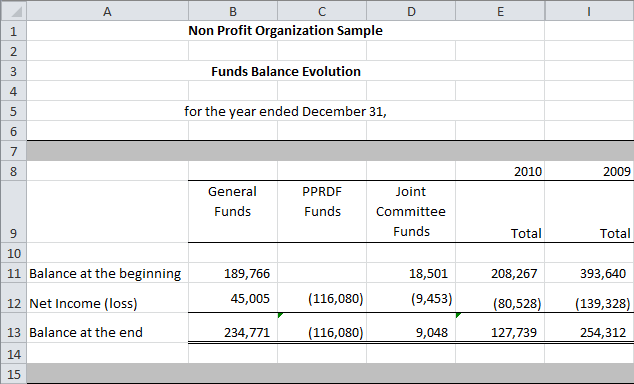Select row 12 header
Image resolution: width=634 pixels, height=384 pixels.
(x=13, y=298)
